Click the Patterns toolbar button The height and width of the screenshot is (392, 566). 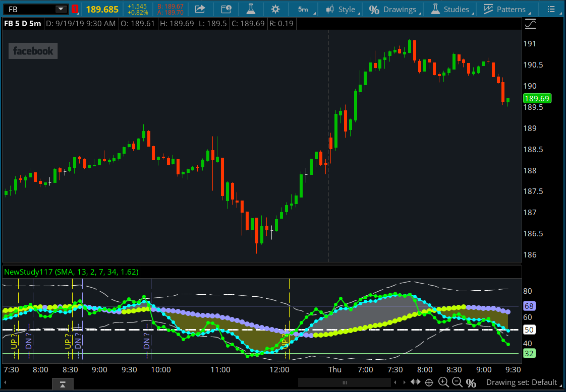pyautogui.click(x=504, y=9)
